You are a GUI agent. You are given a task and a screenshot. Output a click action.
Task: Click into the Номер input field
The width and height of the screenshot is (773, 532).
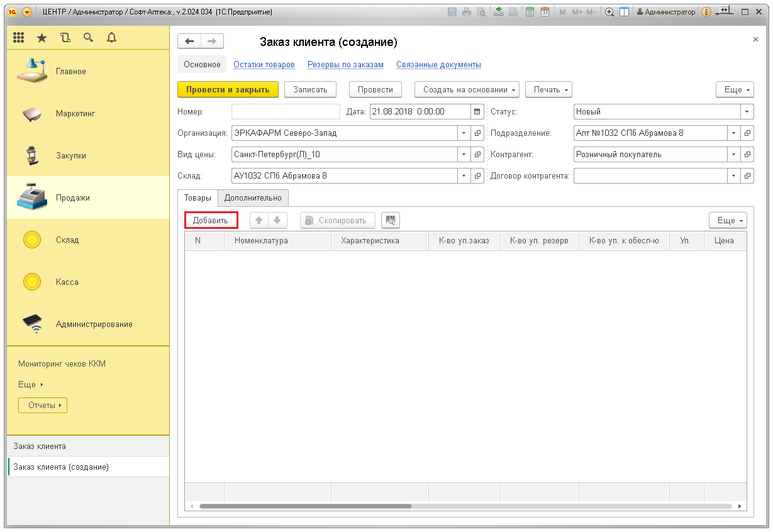click(286, 111)
